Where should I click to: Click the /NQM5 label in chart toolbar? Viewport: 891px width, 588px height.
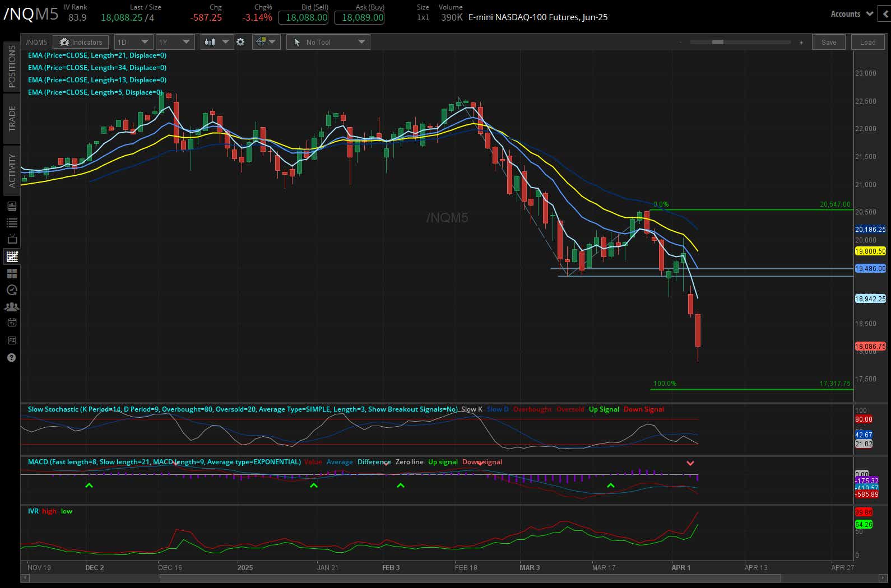point(36,42)
